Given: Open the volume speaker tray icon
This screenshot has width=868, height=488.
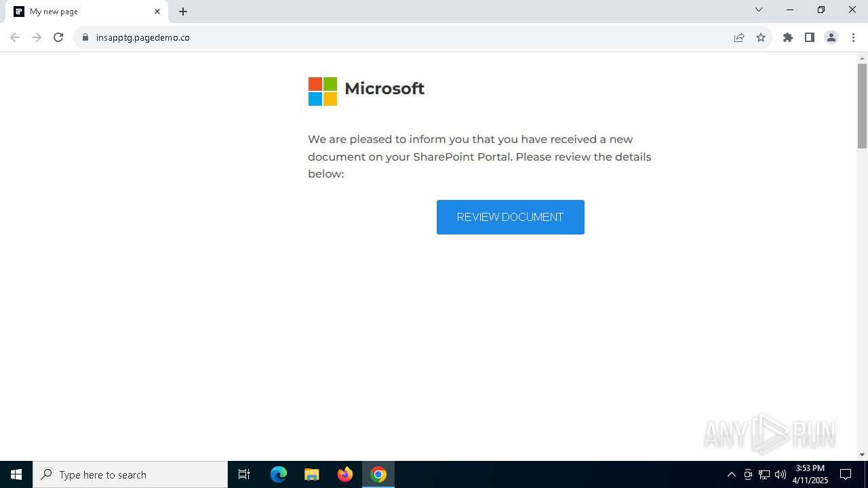Looking at the screenshot, I should (x=781, y=474).
